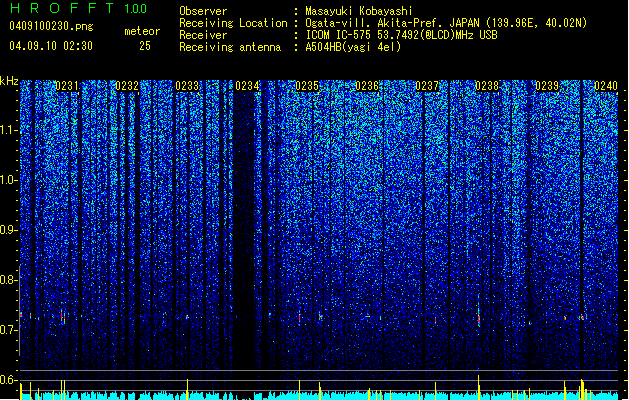629x400 pixels.
Task: Click the 0235 time marker
Action: click(307, 86)
